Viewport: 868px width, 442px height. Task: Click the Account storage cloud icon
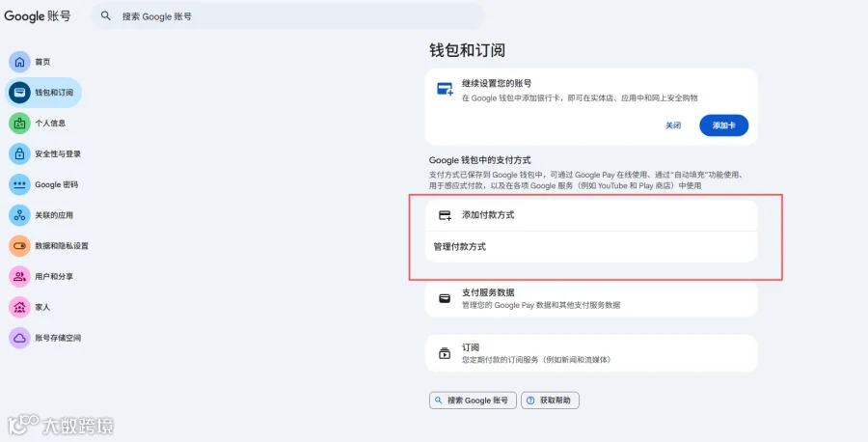point(19,338)
